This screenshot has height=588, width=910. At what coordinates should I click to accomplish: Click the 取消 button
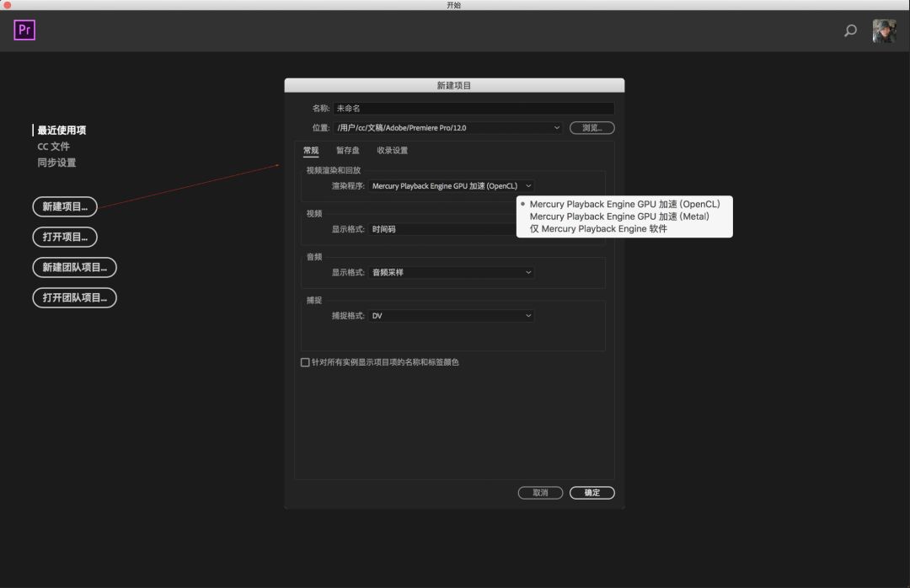click(540, 493)
